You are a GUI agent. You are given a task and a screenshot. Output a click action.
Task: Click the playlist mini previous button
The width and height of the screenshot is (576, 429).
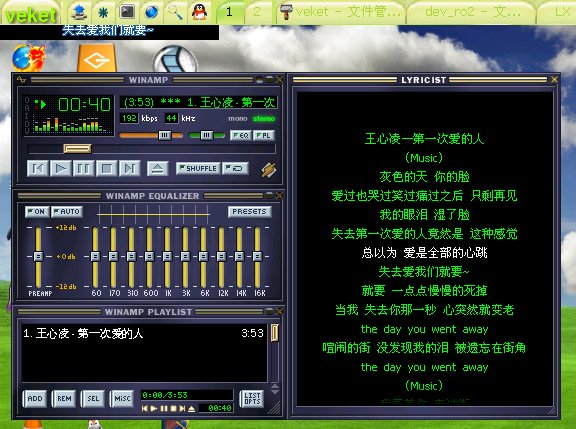pos(145,408)
